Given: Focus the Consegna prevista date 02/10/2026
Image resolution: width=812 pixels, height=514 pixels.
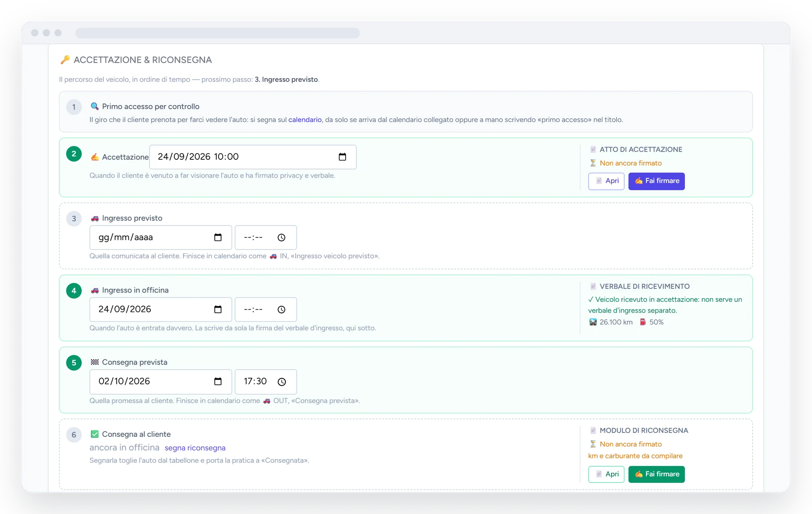Looking at the screenshot, I should [161, 382].
